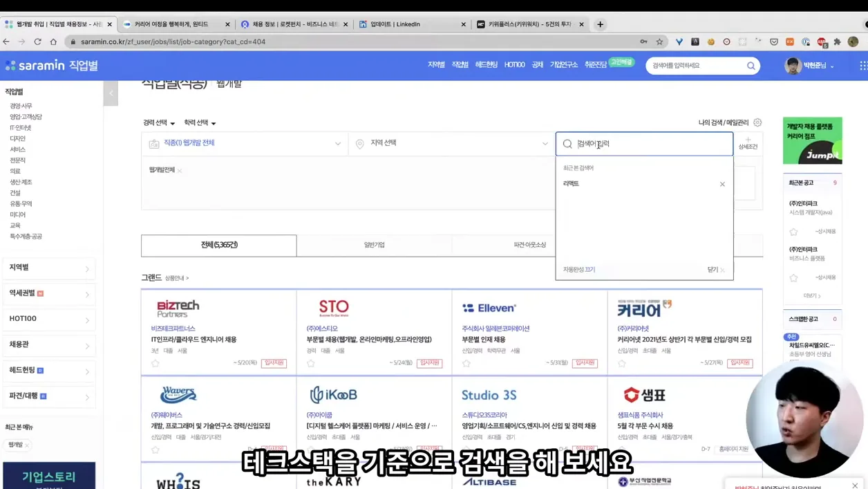Open the 디자인 category link
This screenshot has height=489, width=868.
coord(17,138)
